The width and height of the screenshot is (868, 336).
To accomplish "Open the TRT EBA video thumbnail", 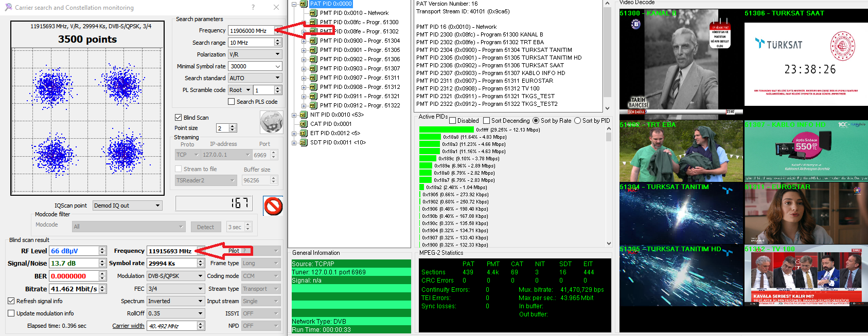I will click(681, 151).
